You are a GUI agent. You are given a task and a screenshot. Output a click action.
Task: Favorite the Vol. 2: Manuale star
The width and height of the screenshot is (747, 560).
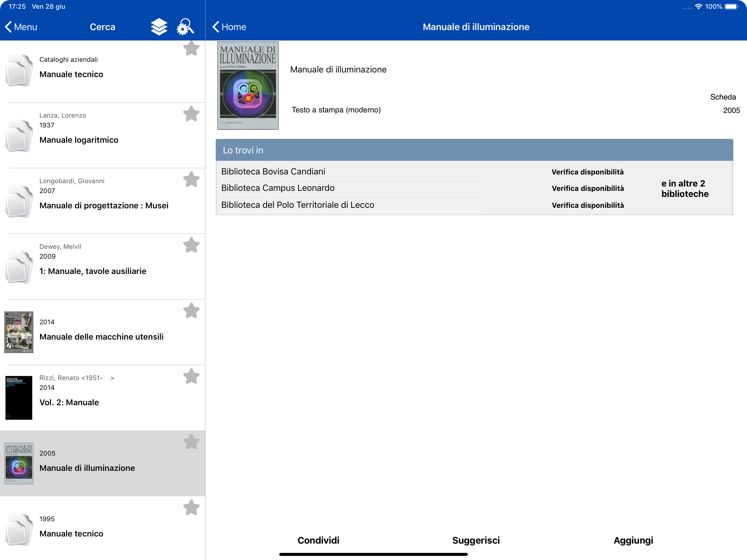pos(191,376)
